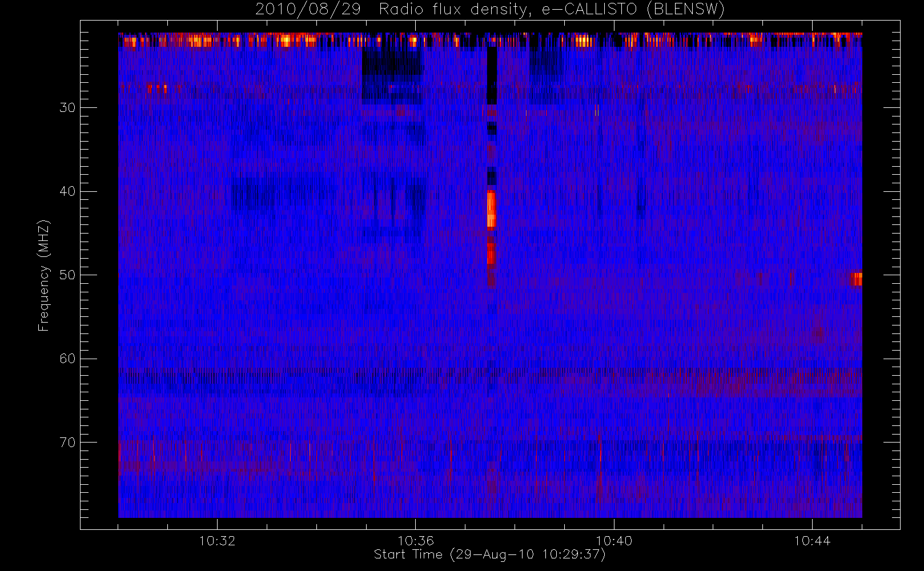This screenshot has width=924, height=571.
Task: Click the '60' frequency tick label
Action: click(67, 359)
